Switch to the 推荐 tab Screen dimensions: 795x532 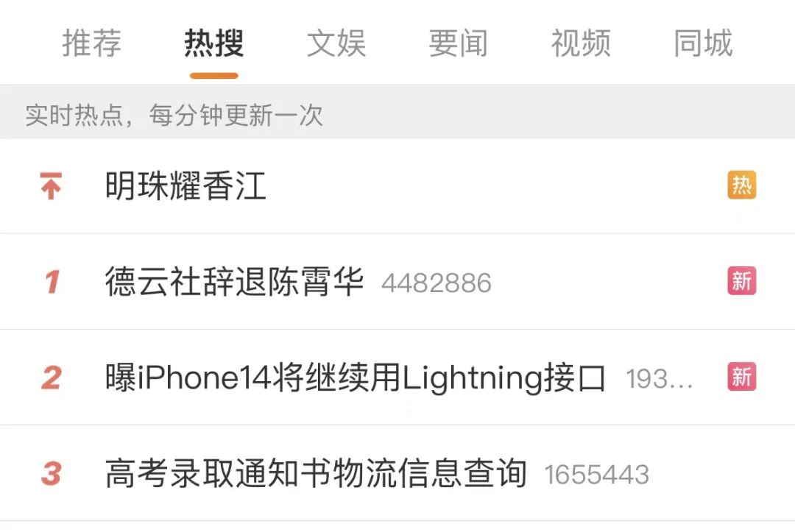coord(92,43)
